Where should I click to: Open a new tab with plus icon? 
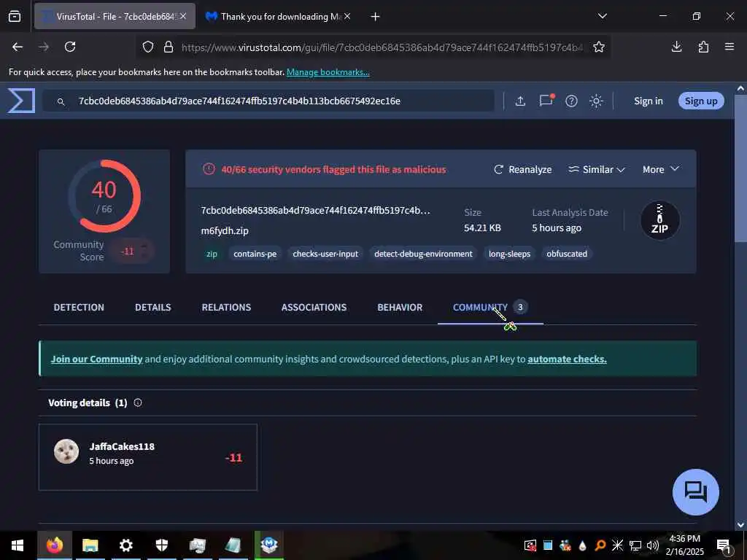[376, 17]
